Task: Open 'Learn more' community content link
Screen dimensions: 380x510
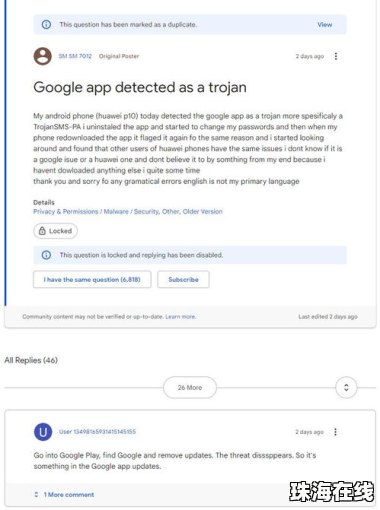Action: (x=180, y=317)
